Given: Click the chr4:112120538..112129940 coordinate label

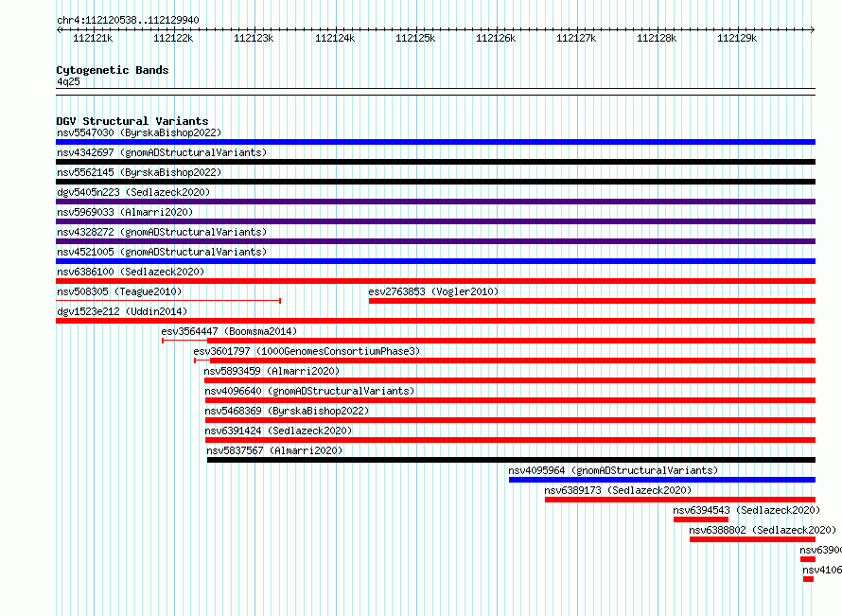Looking at the screenshot, I should [128, 20].
